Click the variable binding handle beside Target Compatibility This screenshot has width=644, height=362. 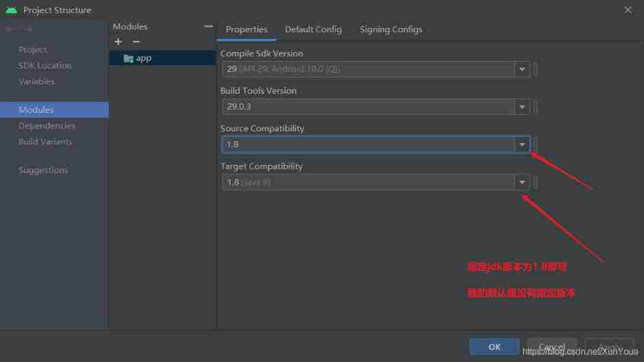click(535, 183)
